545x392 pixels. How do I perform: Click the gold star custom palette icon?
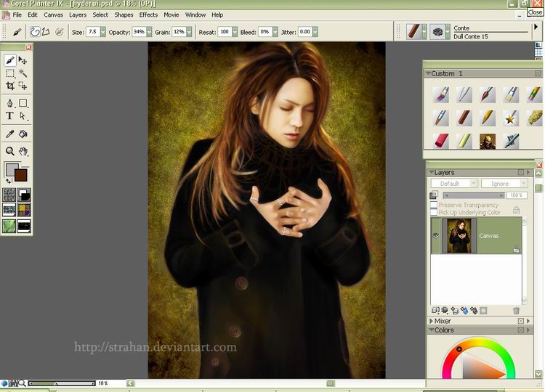[x=510, y=118]
